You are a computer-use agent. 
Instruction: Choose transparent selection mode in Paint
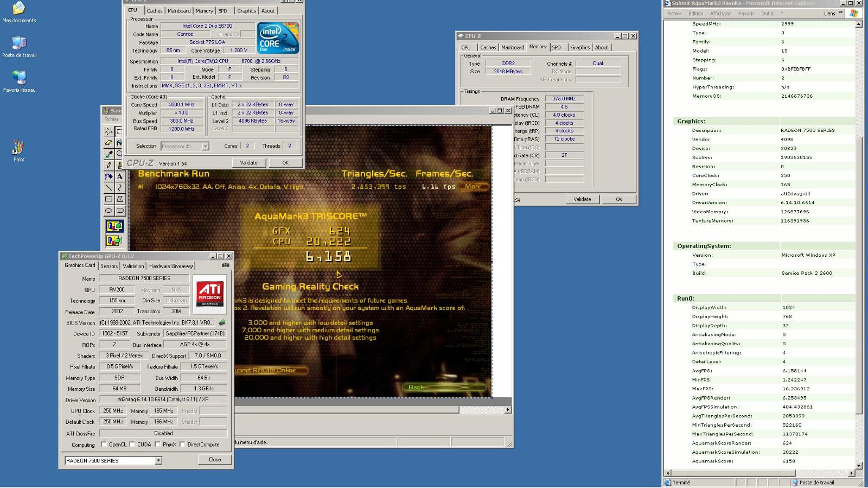[114, 240]
